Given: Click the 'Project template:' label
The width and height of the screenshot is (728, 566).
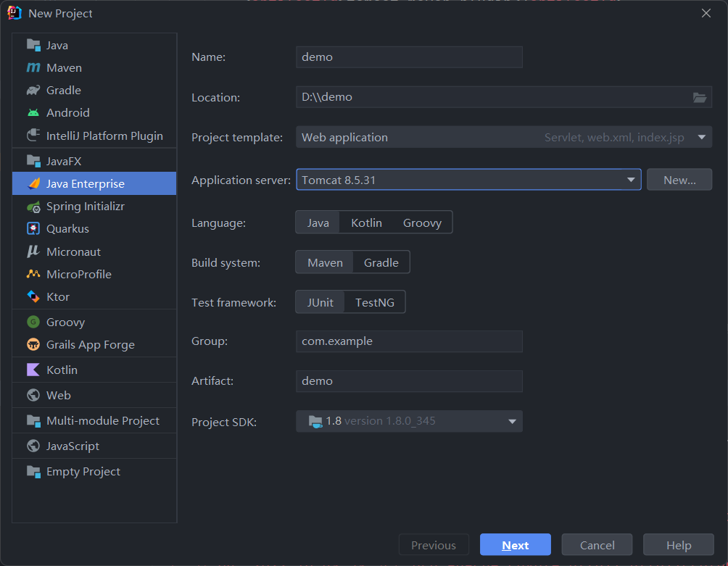Looking at the screenshot, I should click(237, 138).
